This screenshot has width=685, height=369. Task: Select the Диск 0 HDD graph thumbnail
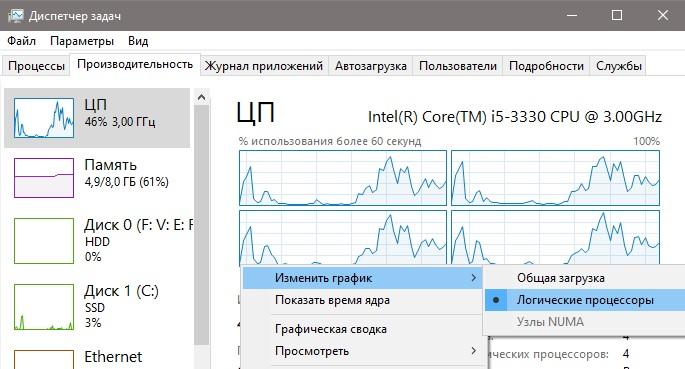click(x=44, y=241)
